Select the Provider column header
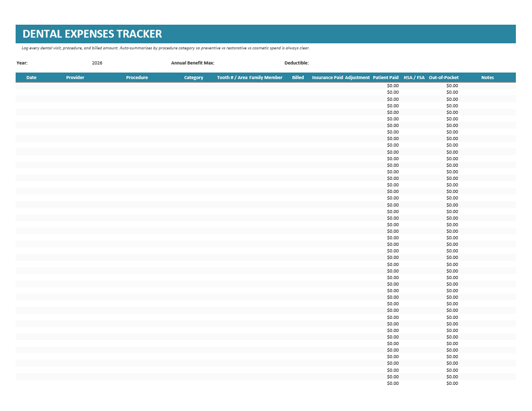This screenshot has width=532, height=411. [75, 78]
